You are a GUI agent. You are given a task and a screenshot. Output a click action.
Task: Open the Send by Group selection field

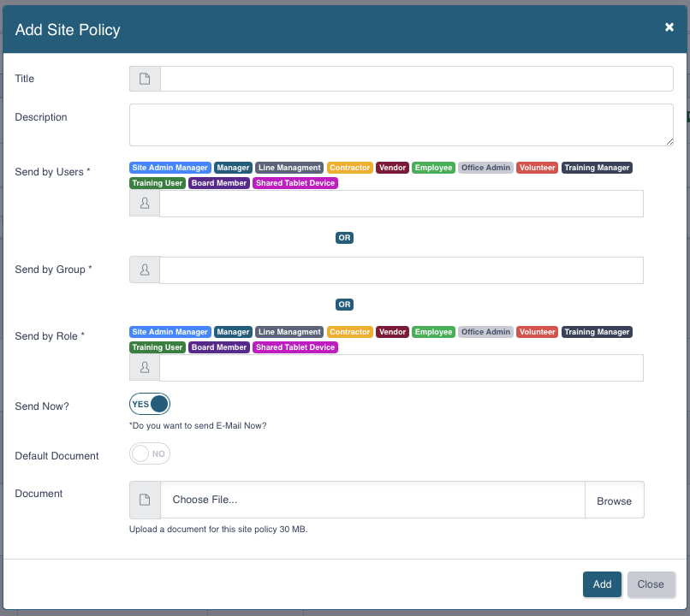click(x=402, y=270)
